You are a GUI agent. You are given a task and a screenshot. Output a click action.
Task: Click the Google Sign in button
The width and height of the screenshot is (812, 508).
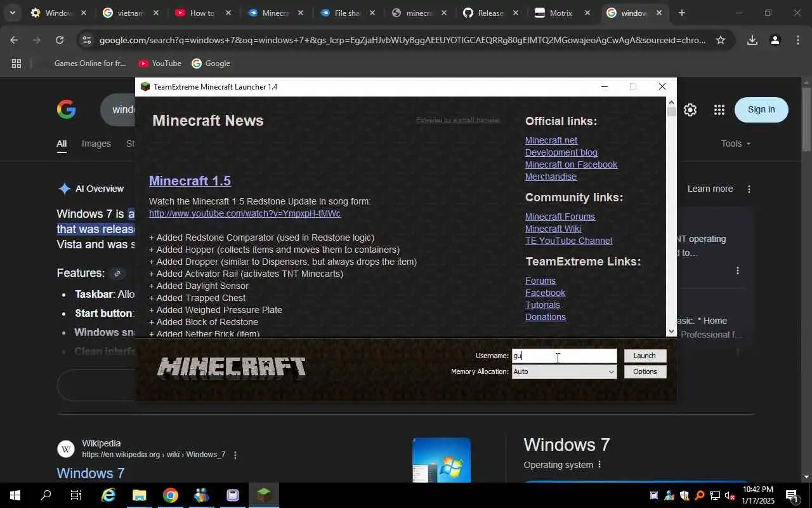point(761,110)
